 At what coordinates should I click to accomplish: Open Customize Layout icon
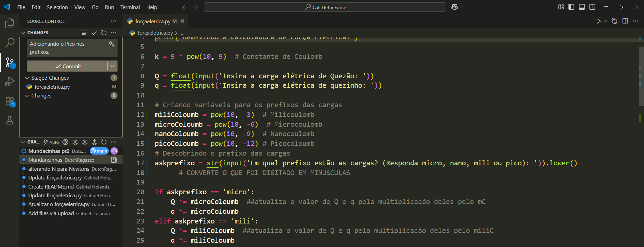tap(561, 7)
